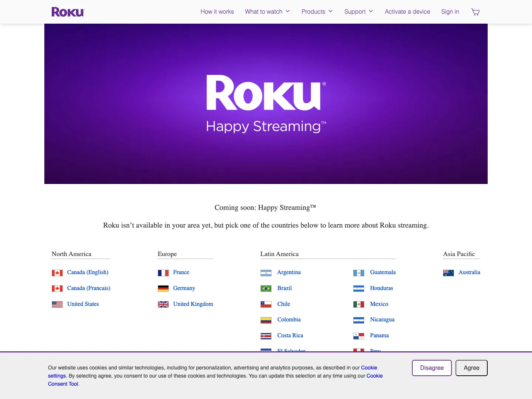The height and width of the screenshot is (399, 532).
Task: Choose the United States link
Action: point(83,304)
